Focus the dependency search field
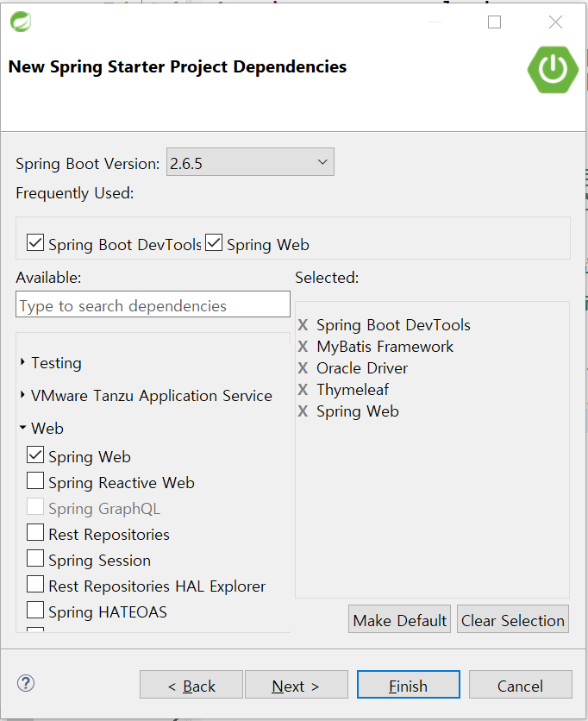Image resolution: width=588 pixels, height=721 pixels. [x=153, y=304]
